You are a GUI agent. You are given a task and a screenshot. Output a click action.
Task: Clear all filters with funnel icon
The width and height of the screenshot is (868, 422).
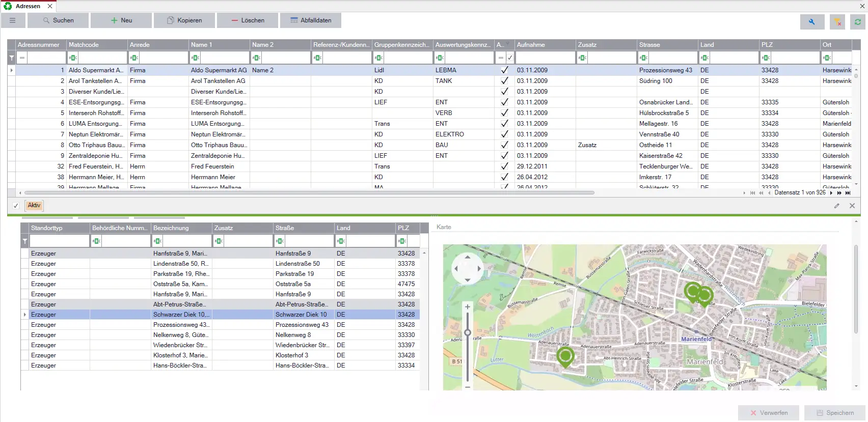837,22
